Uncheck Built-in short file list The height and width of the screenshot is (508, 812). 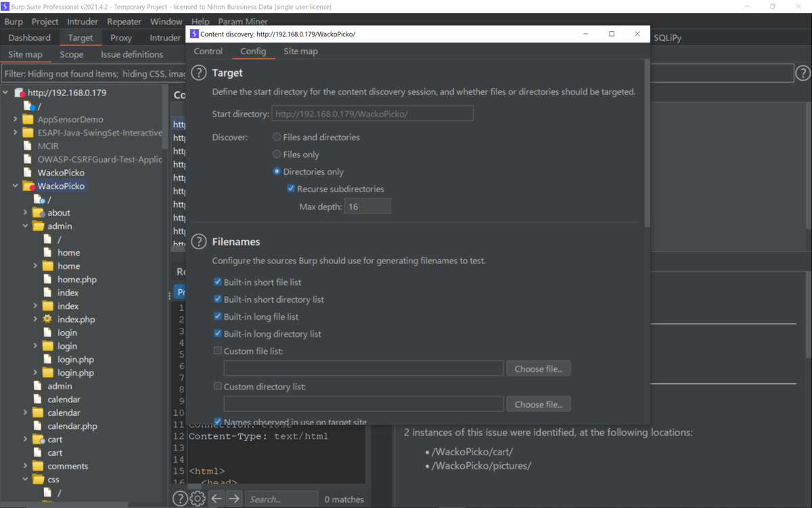(x=218, y=282)
